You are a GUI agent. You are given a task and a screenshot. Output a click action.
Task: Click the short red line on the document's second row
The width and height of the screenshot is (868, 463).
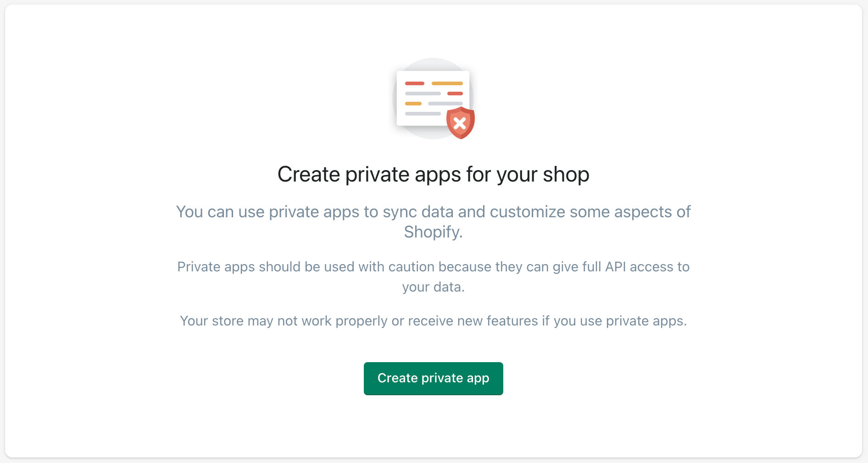(455, 94)
